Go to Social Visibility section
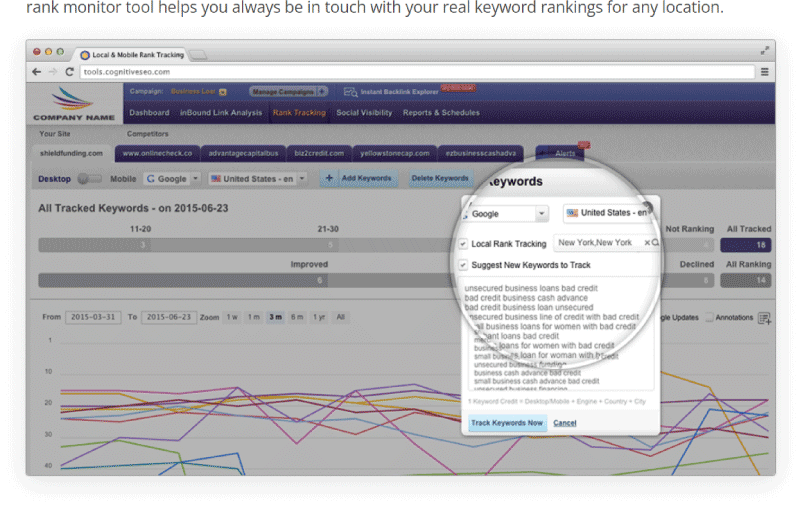 [x=364, y=113]
